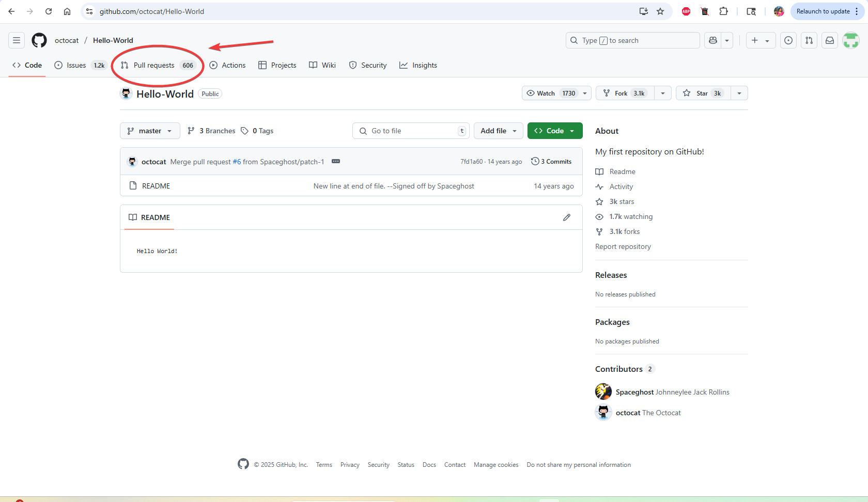868x502 pixels.
Task: Open Readme link in About sidebar
Action: (615, 171)
